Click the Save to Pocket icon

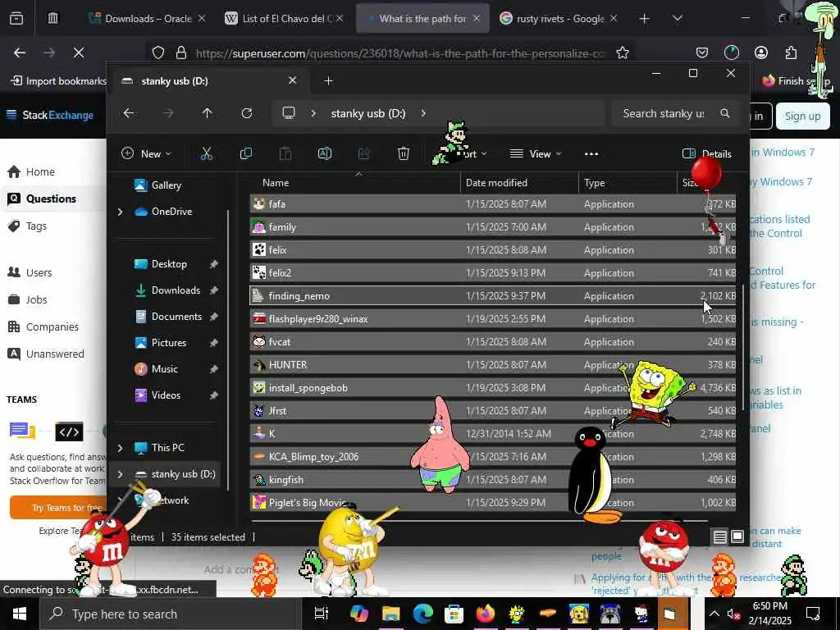[x=702, y=52]
